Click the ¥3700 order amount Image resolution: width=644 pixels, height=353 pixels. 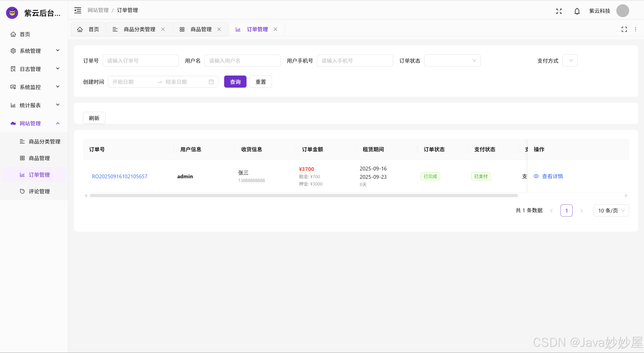306,169
